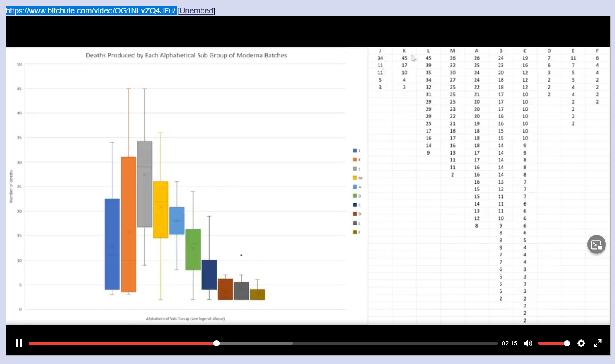Click the top value 7 in column D
Image resolution: width=615 pixels, height=364 pixels.
(x=549, y=58)
